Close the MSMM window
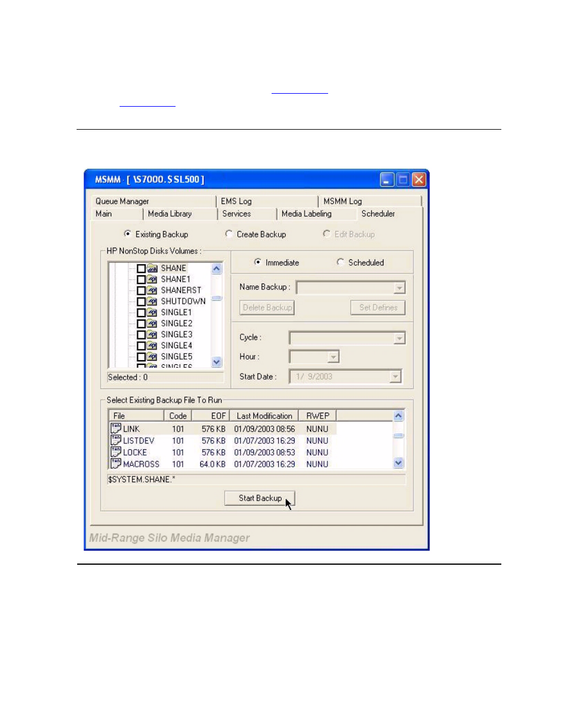Image resolution: width=562 pixels, height=728 pixels. pyautogui.click(x=419, y=180)
